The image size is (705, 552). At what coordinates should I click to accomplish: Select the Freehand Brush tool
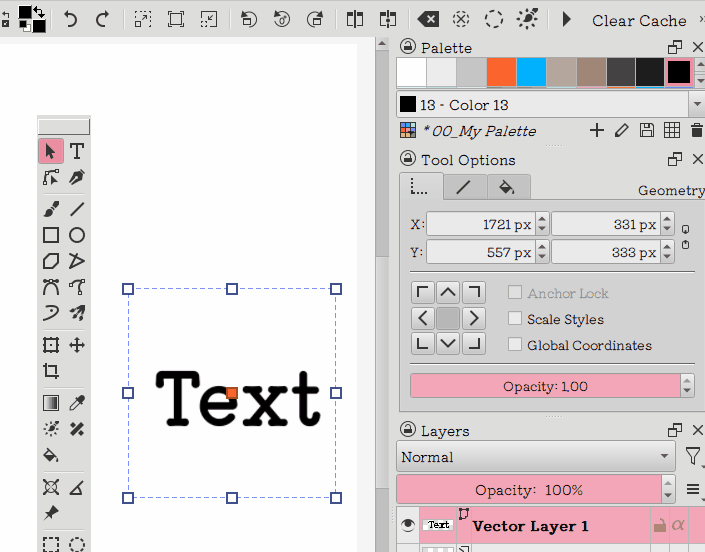(51, 209)
